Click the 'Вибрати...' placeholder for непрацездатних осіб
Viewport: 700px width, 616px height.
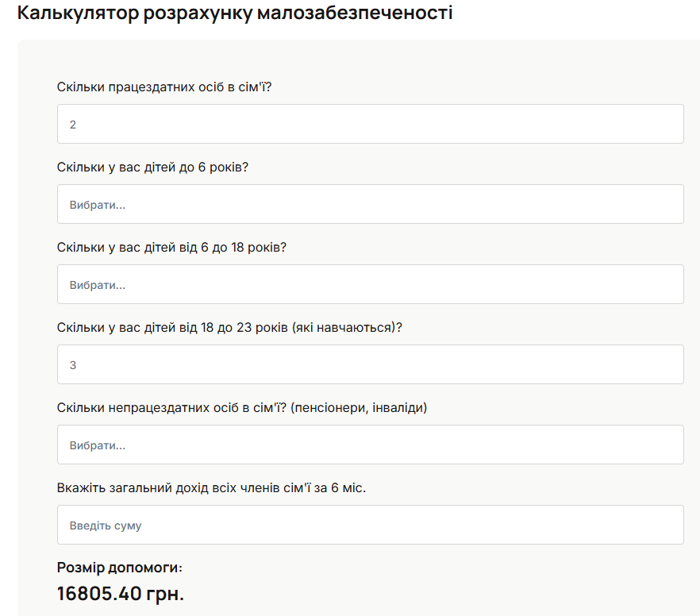click(98, 445)
